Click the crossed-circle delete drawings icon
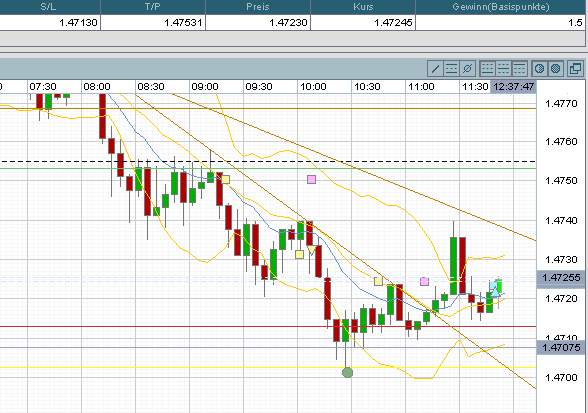588x413 pixels. tap(468, 69)
